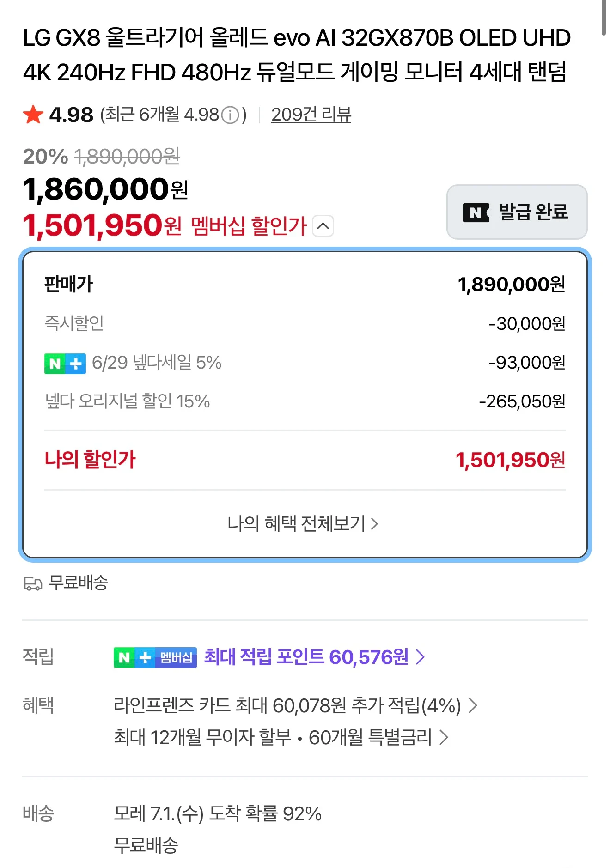Click the N+ badge beside 넾다세일 5%

click(65, 364)
